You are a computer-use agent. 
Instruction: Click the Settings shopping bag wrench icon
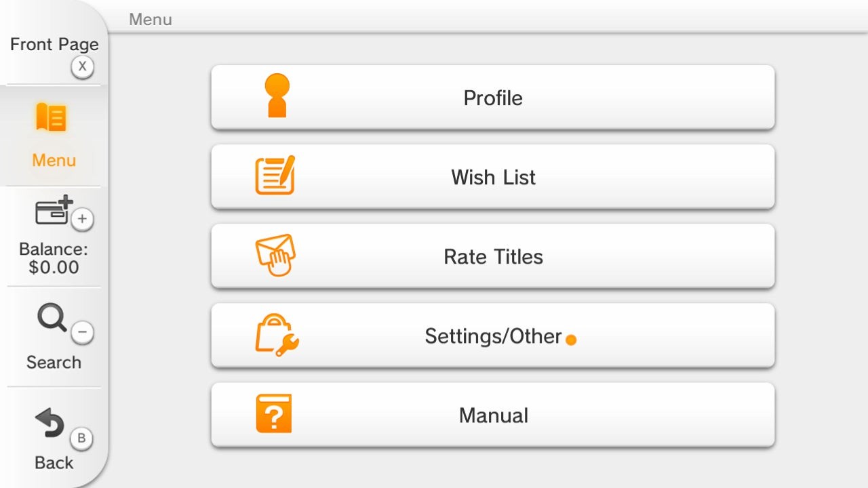point(276,335)
